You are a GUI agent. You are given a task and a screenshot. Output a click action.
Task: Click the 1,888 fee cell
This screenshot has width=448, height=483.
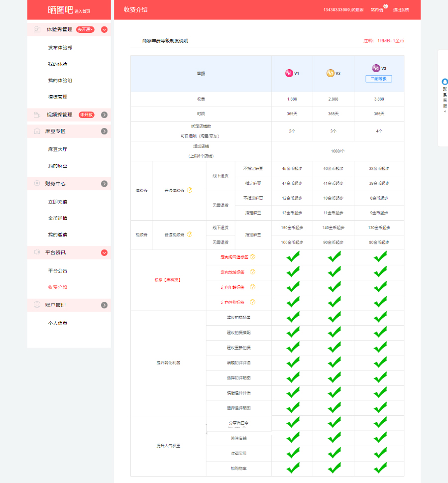(292, 99)
